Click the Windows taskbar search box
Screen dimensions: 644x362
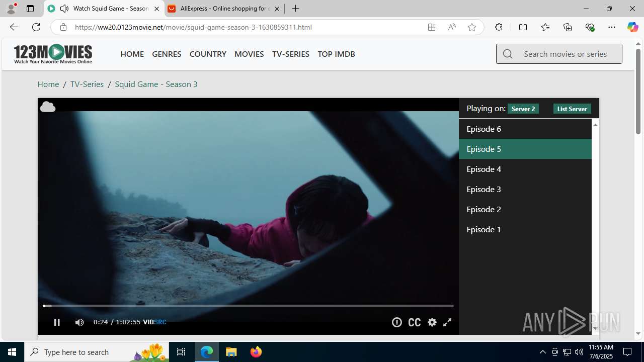click(97, 352)
